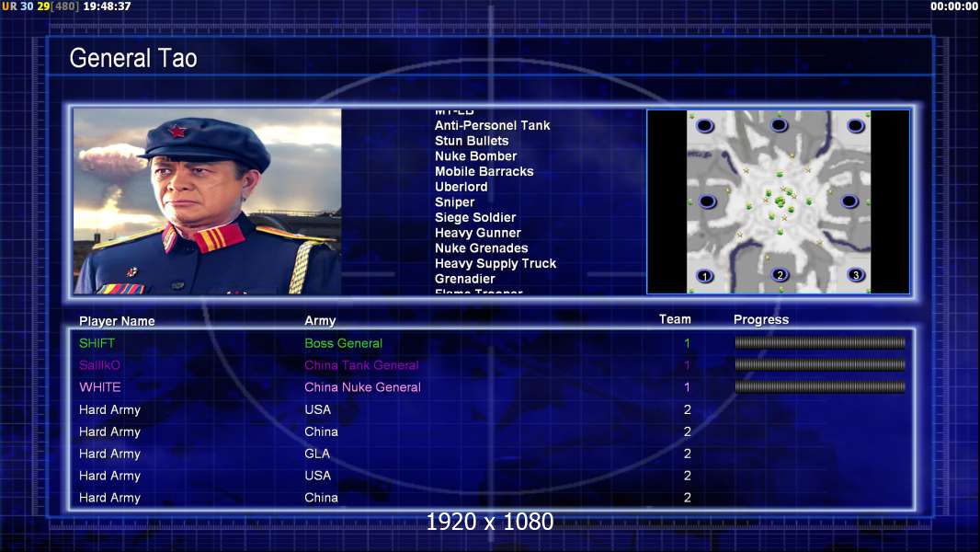Image resolution: width=980 pixels, height=552 pixels.
Task: Select Heavy Gunner in the list
Action: point(478,233)
